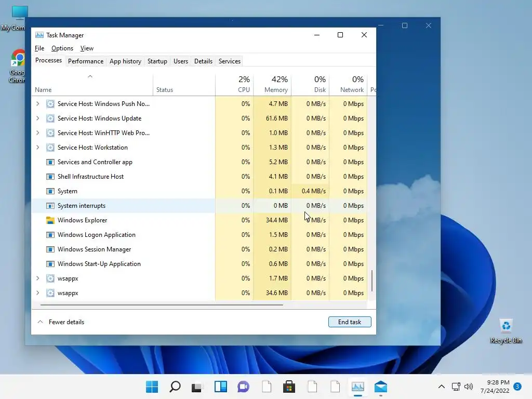The image size is (532, 399).
Task: Switch to the Users tab
Action: click(x=180, y=61)
